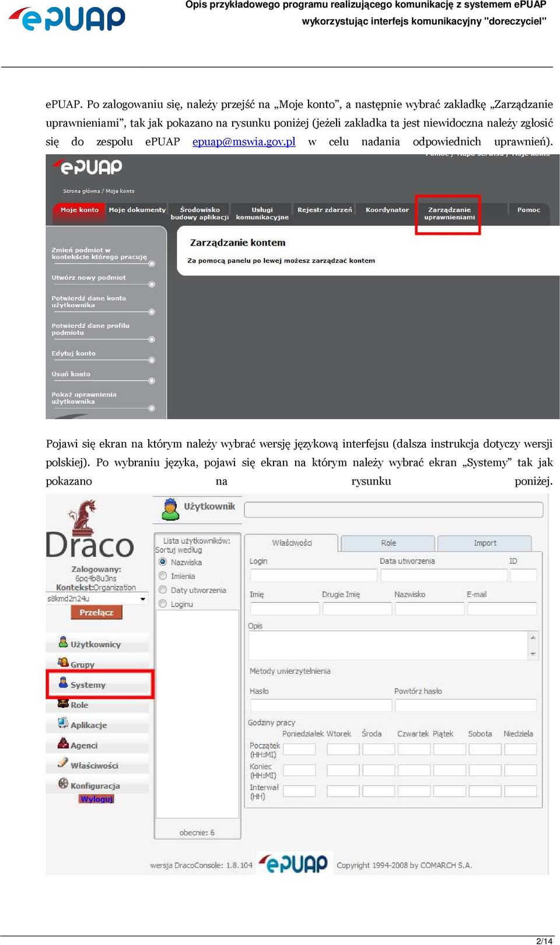This screenshot has width=560, height=945.
Task: Click the Role sidebar icon
Action: pos(63,703)
